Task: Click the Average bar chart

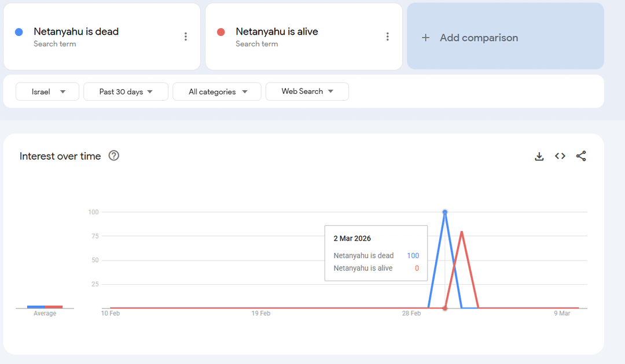Action: tap(45, 307)
